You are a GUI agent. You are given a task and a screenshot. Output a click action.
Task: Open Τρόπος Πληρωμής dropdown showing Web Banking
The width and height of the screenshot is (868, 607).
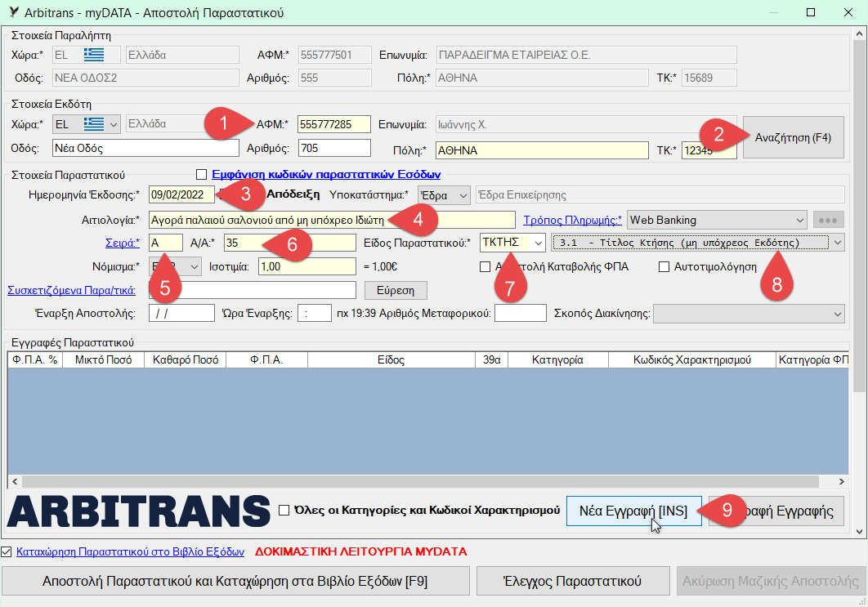[x=718, y=221]
